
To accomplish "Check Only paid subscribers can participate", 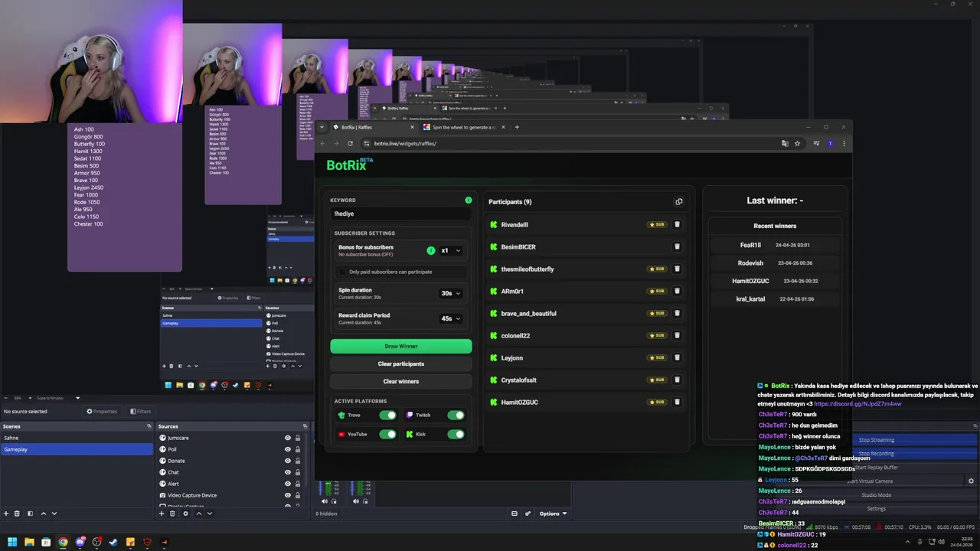I will [x=342, y=272].
